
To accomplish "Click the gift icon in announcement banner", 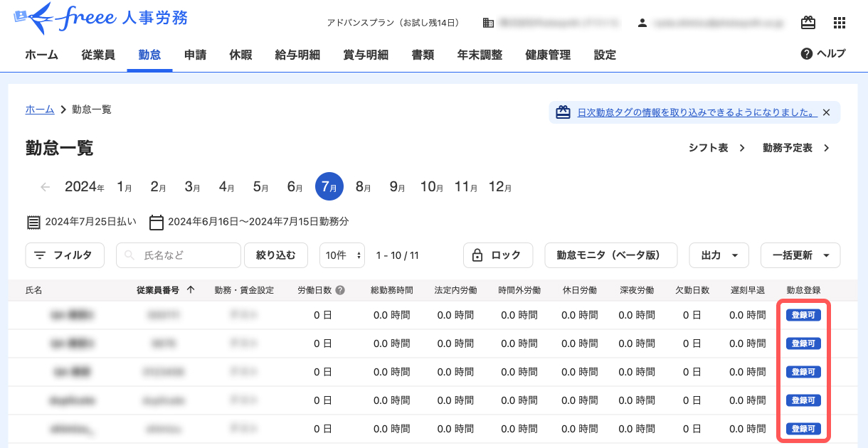I will pos(563,112).
